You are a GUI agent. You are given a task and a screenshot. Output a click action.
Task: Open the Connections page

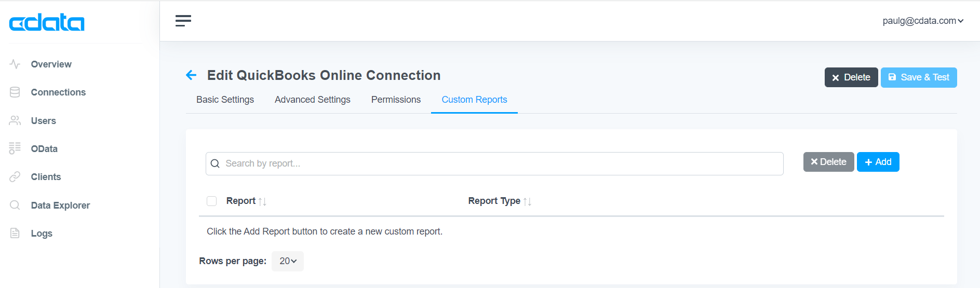tap(58, 92)
